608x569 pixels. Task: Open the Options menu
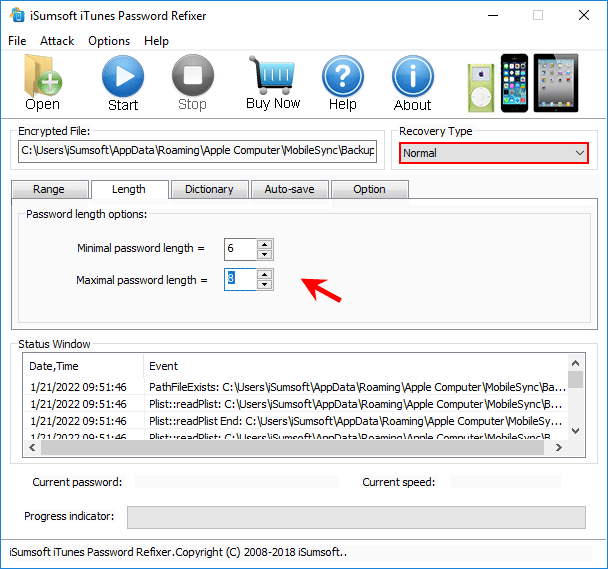coord(109,41)
